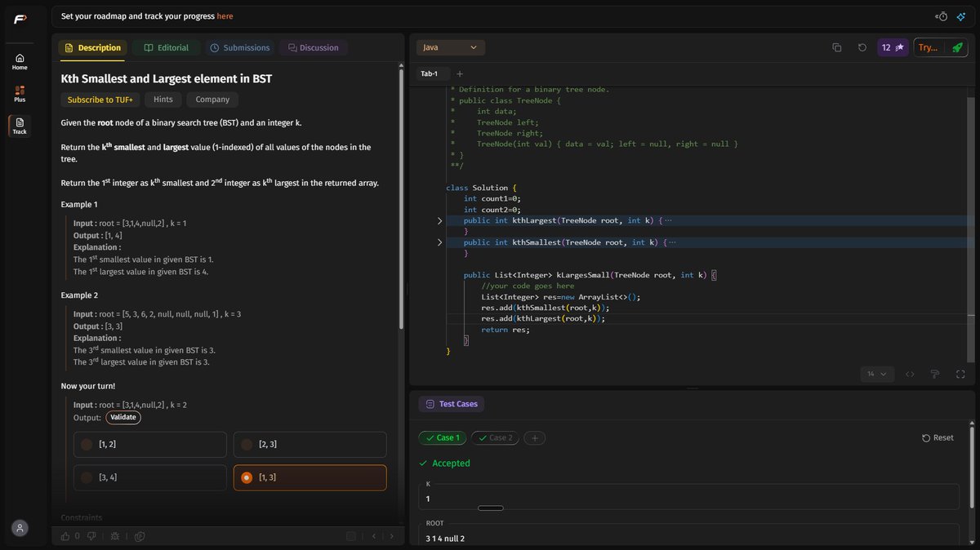Image resolution: width=980 pixels, height=550 pixels.
Task: Follow the roadmap "here" link
Action: point(225,16)
